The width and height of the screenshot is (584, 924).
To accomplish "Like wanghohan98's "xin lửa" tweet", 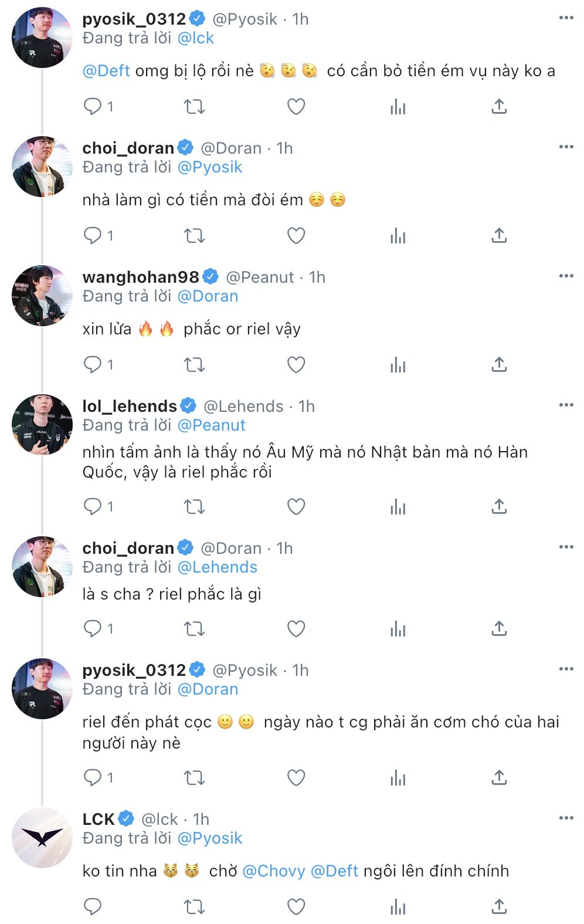I will (x=296, y=365).
